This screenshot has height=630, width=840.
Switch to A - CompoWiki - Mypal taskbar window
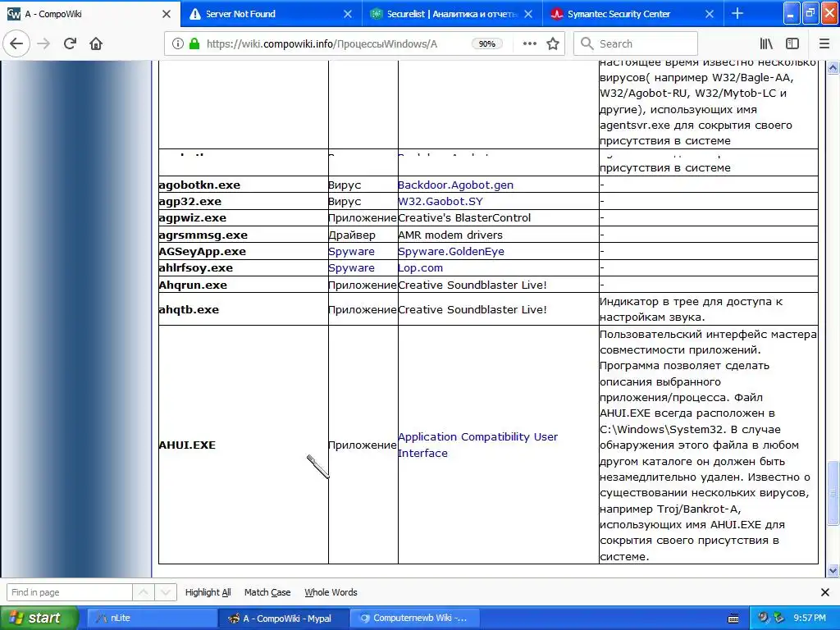(x=284, y=619)
